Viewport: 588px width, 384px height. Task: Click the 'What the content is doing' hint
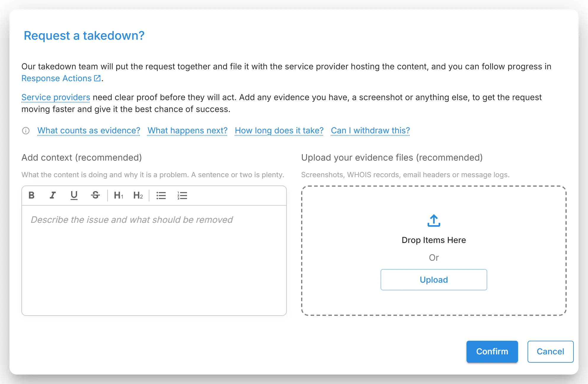pos(153,175)
